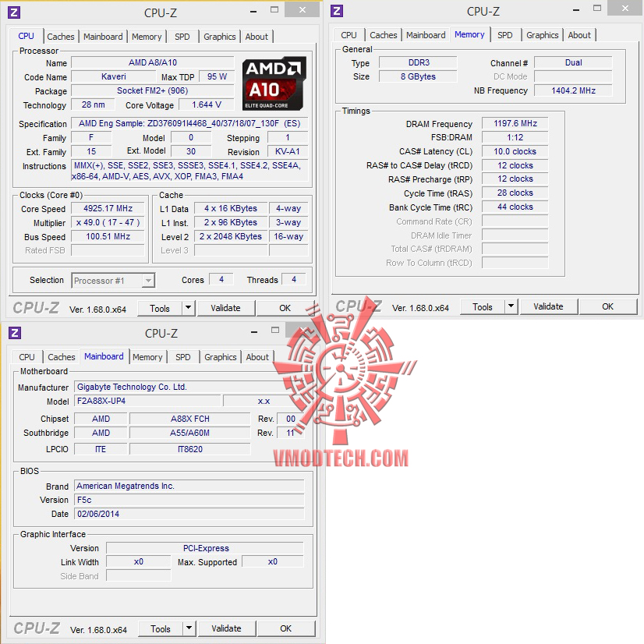Click the CPU-Z logo icon in Mainboard window title bar
Image resolution: width=644 pixels, height=644 pixels.
15,333
